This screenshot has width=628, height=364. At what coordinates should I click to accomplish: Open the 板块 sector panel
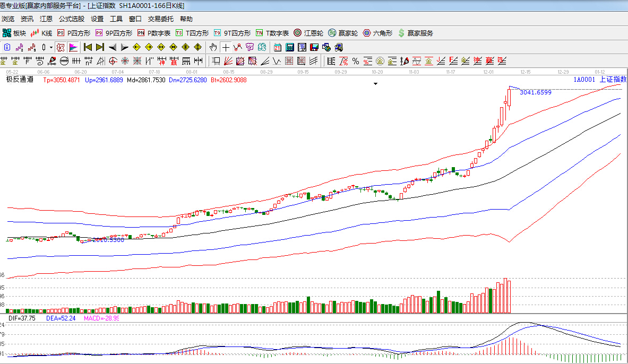tap(14, 33)
